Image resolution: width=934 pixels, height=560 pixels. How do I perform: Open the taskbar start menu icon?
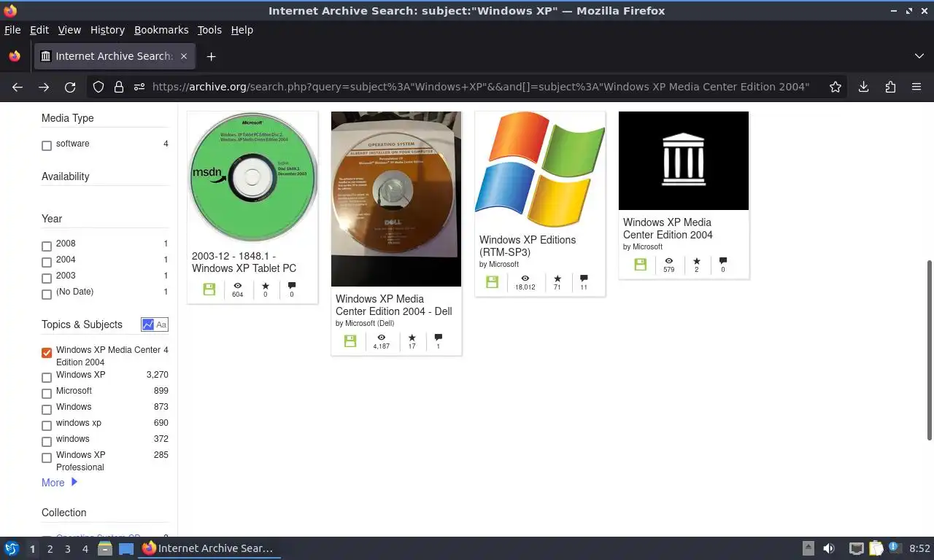[12, 548]
